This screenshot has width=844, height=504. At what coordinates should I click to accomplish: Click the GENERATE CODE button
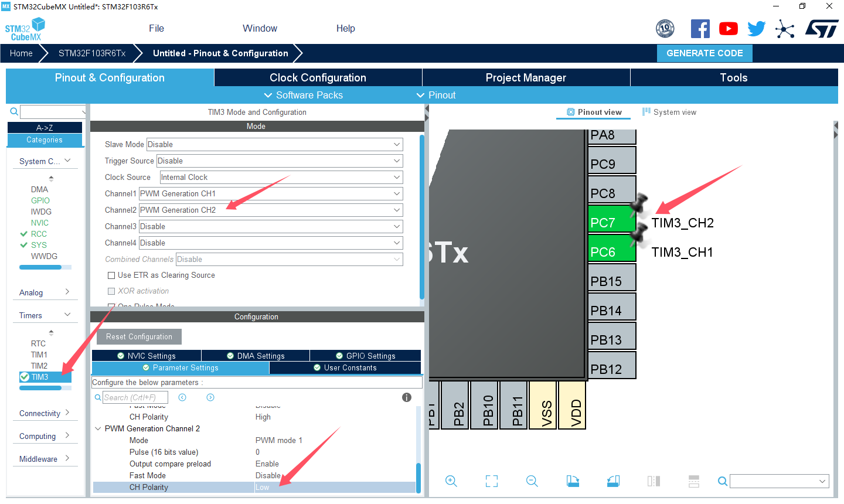pyautogui.click(x=705, y=53)
